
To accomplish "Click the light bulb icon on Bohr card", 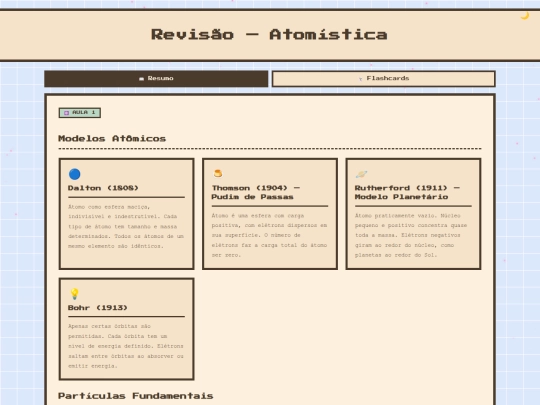I will [x=74, y=294].
